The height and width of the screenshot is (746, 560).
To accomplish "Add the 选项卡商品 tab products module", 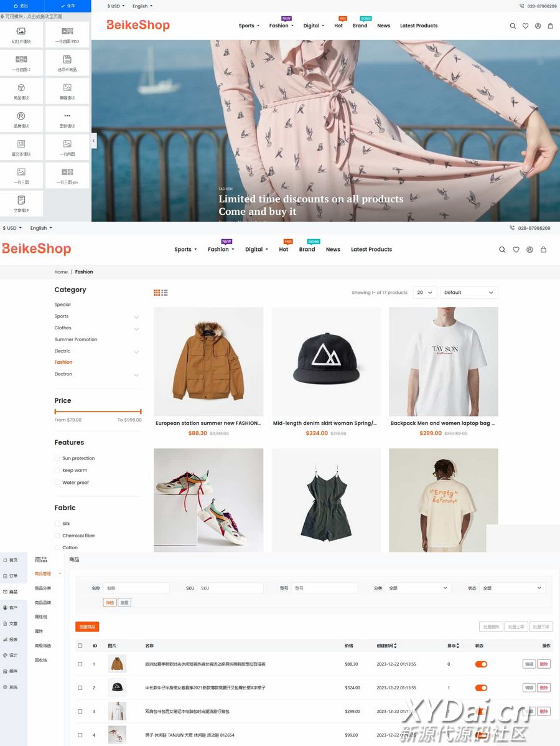I will pyautogui.click(x=67, y=63).
